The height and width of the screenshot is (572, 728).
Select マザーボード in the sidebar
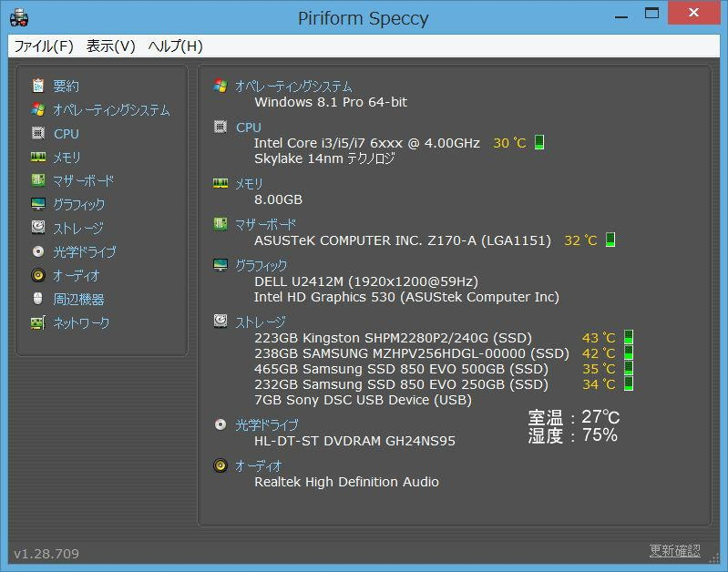(83, 180)
